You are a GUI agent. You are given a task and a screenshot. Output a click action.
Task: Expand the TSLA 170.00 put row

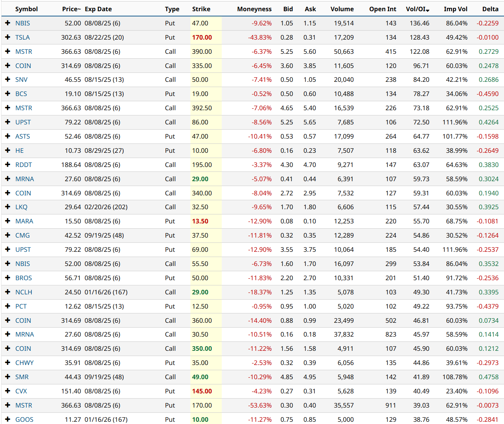7,37
